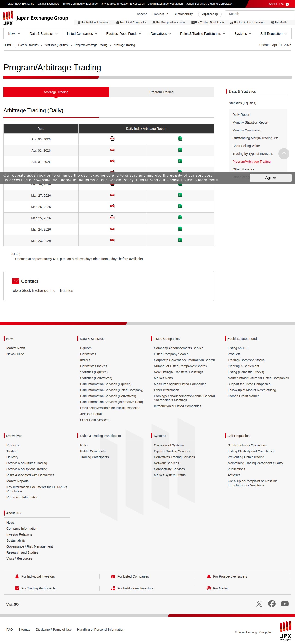The image size is (295, 644).
Task: Download the Excel file for Apr. 02, 2026
Action: coord(180,150)
